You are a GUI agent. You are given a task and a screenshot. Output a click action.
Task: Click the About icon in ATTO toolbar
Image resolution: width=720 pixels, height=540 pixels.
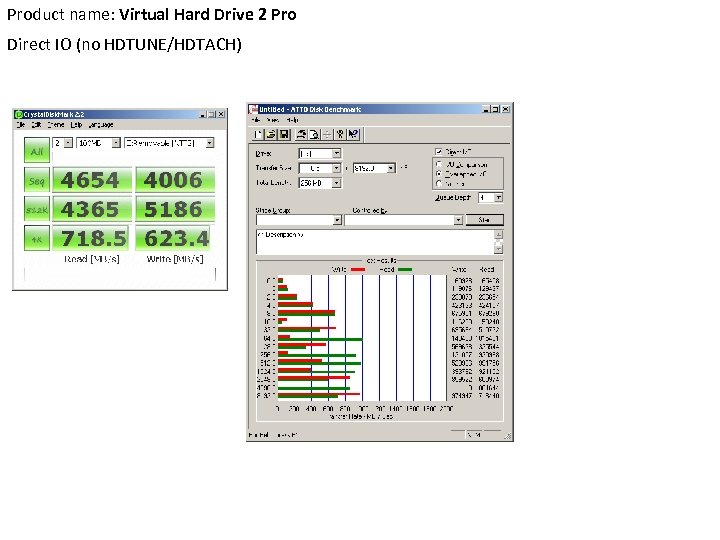[x=340, y=135]
